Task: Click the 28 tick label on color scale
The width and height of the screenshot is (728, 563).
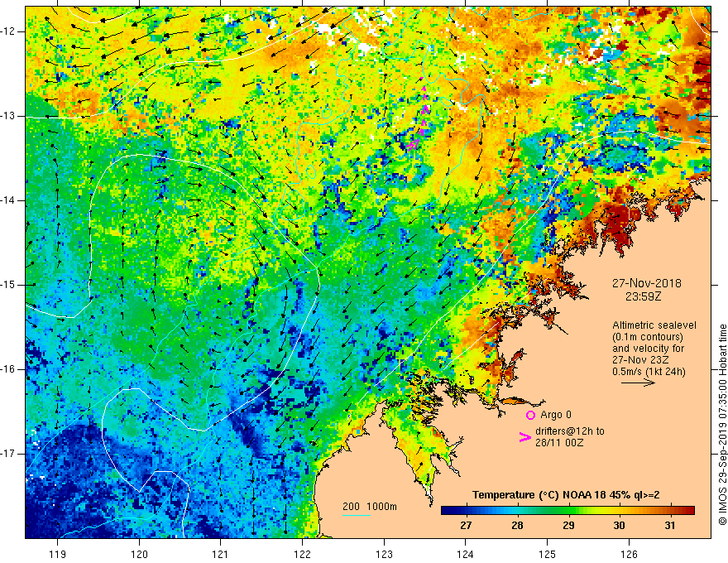Action: (x=517, y=526)
